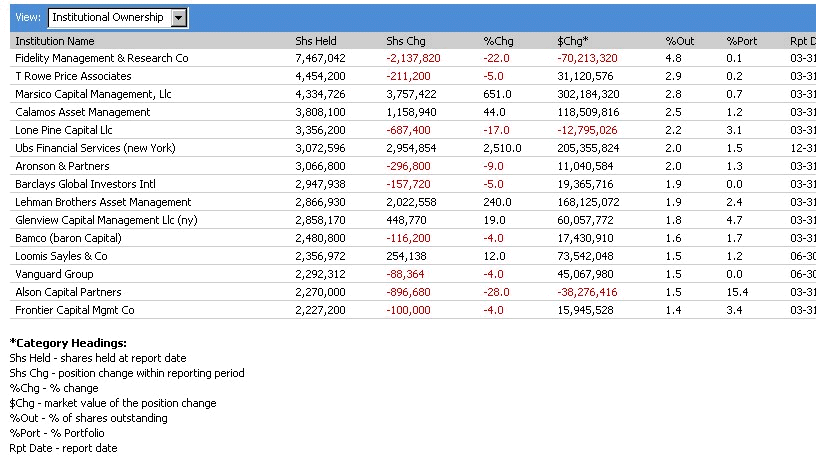Image resolution: width=816 pixels, height=458 pixels.
Task: Sort by Institution Name column header
Action: 55,41
